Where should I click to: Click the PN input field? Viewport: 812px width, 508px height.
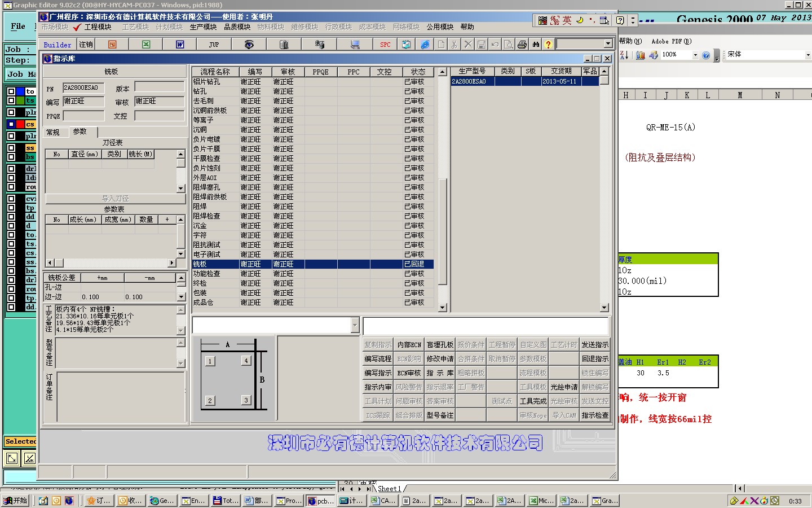point(83,88)
